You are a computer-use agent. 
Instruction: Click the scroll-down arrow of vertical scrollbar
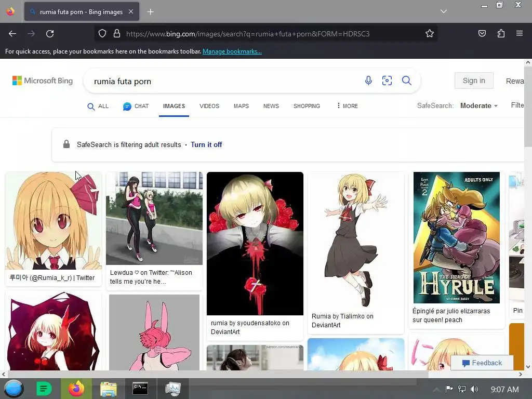[528, 367]
